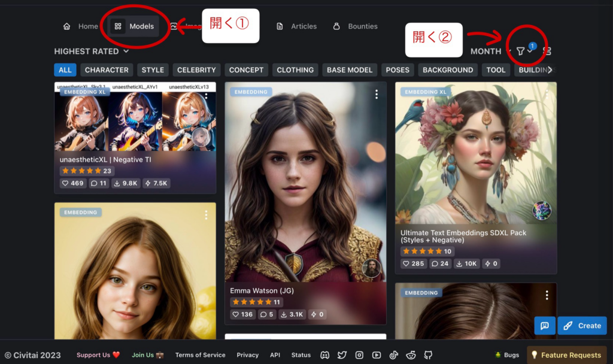The image size is (613, 364).
Task: Open the Reddit link in footer
Action: point(411,355)
